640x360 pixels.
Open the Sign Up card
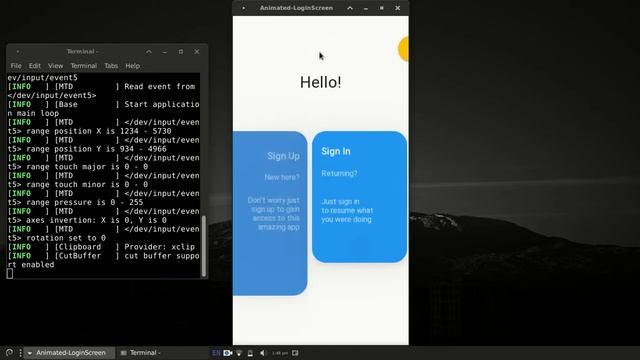(270, 213)
